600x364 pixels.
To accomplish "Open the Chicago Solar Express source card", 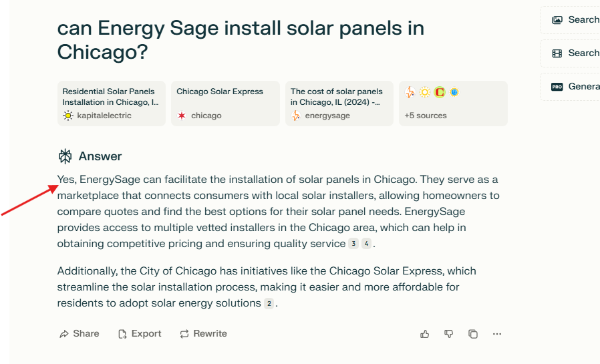I will 225,104.
